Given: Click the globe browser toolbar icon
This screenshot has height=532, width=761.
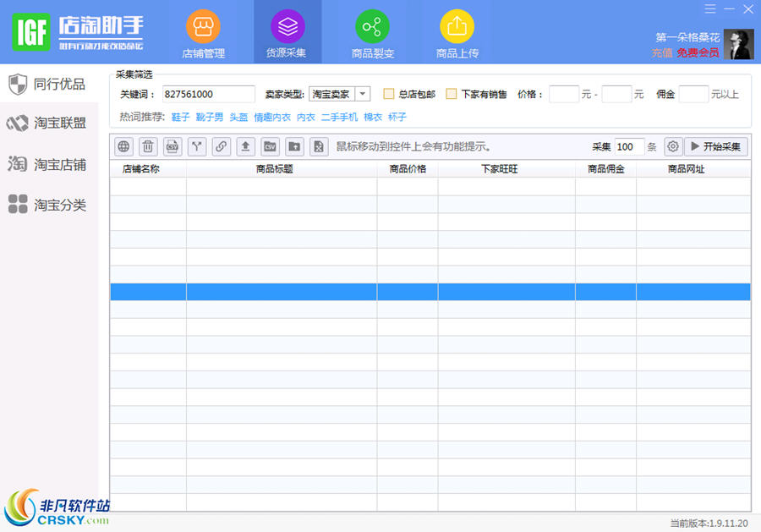Looking at the screenshot, I should [123, 146].
